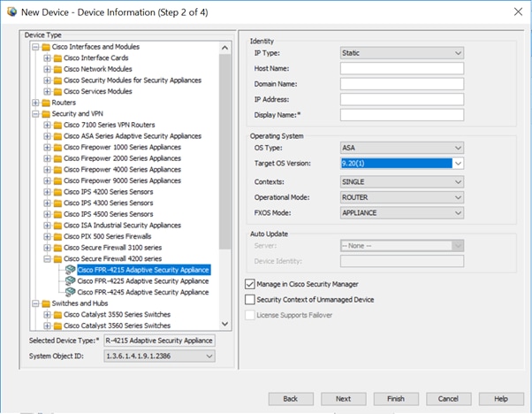
Task: Click the Host Name input field
Action: pyautogui.click(x=402, y=68)
